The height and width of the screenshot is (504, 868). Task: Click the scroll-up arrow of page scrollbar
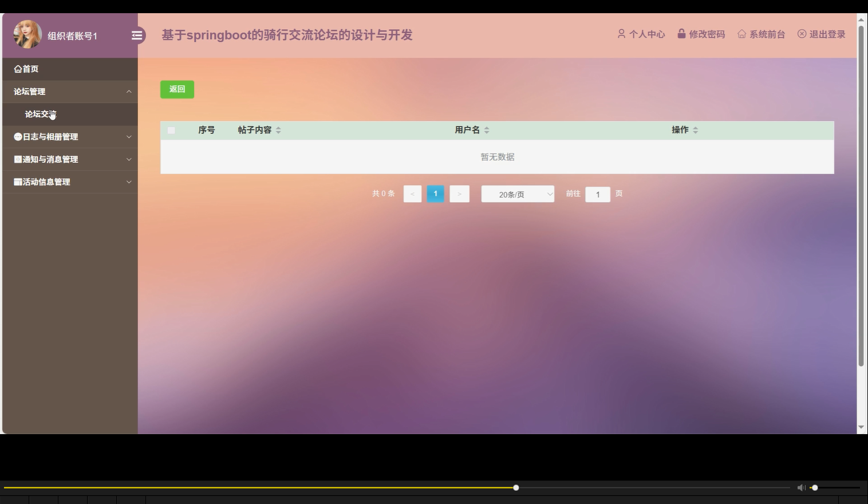click(861, 19)
